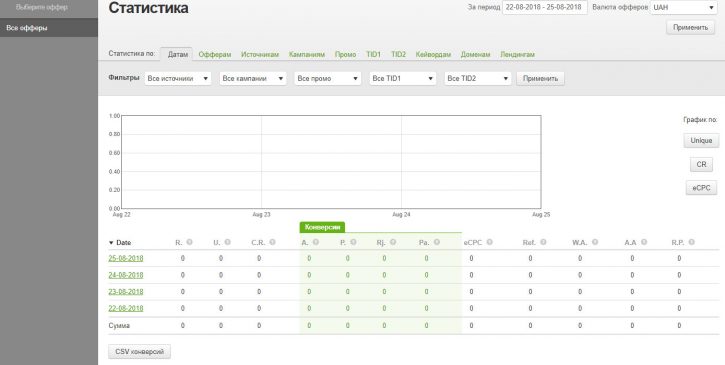Screen dimensions: 725x365
Task: Open the Все кампании filter dropdown
Action: [x=252, y=79]
